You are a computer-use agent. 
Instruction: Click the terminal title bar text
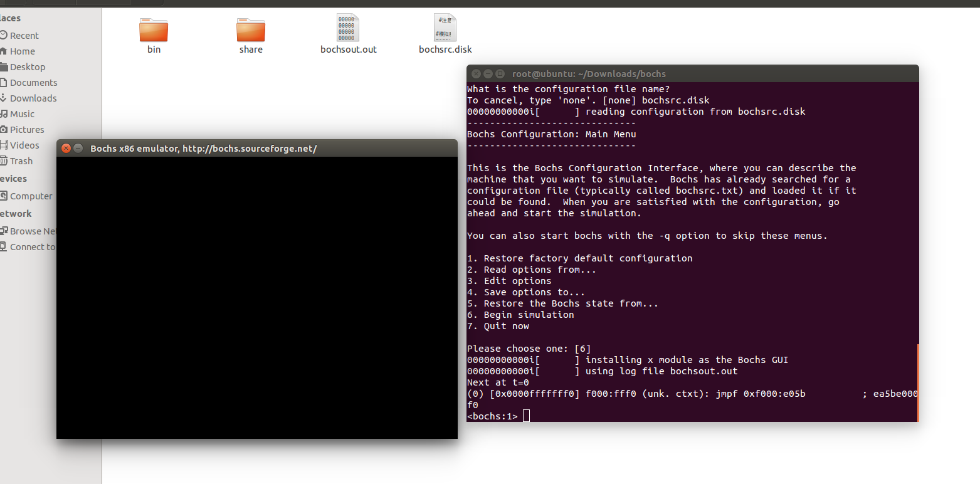click(589, 74)
